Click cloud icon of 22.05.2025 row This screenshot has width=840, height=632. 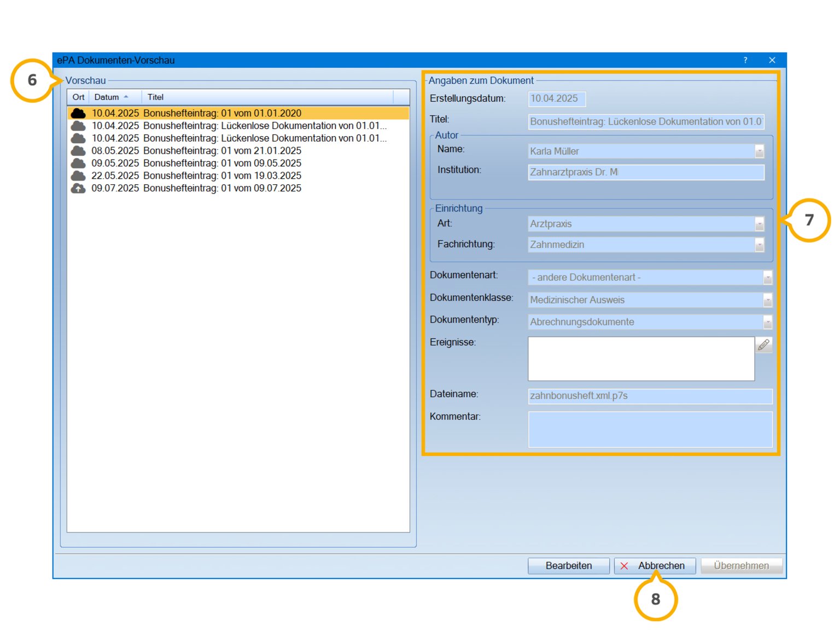pos(78,175)
